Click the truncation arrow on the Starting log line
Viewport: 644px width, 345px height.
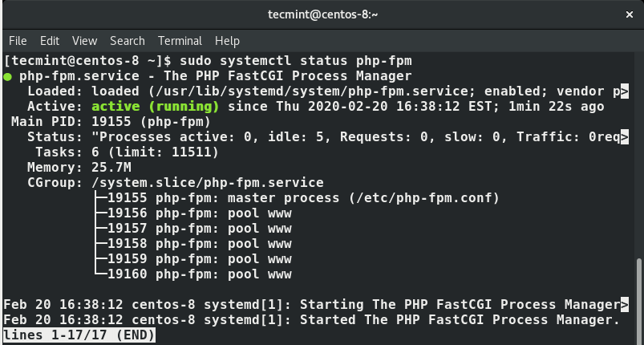coord(624,304)
